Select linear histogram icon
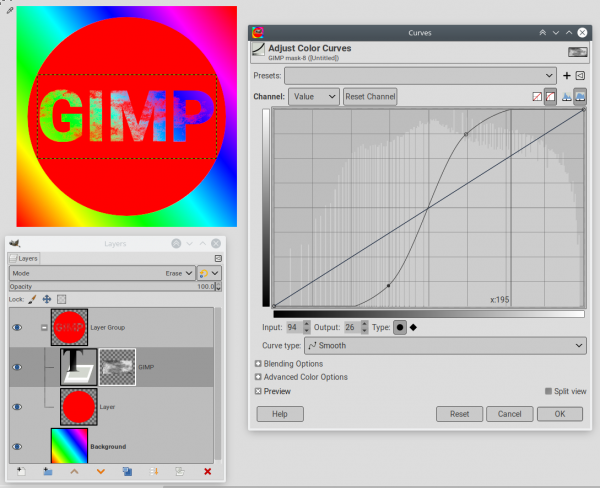 click(x=567, y=97)
